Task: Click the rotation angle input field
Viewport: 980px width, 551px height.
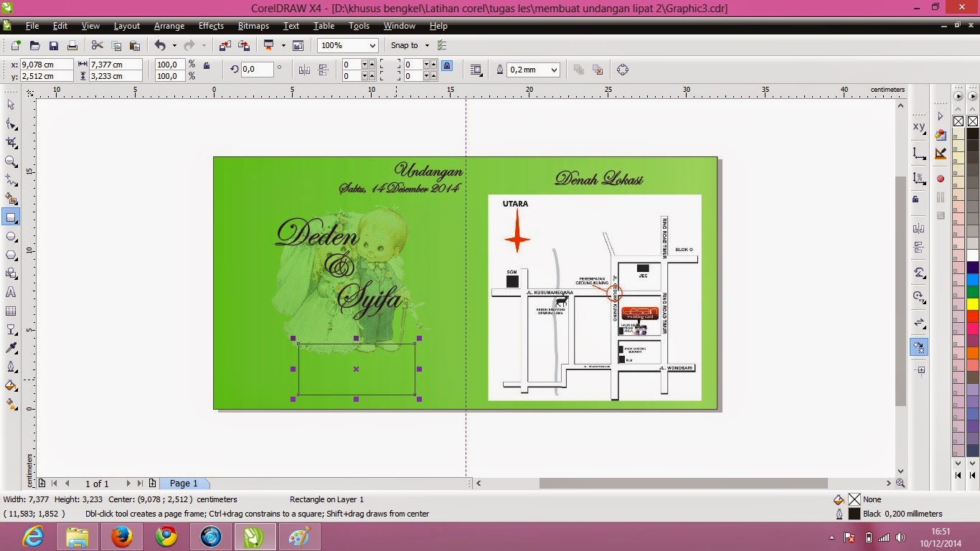Action: tap(257, 70)
